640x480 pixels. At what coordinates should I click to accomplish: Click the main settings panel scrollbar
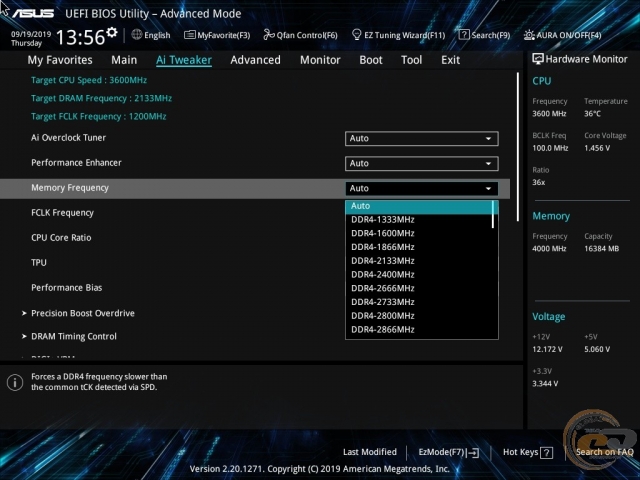(518, 147)
